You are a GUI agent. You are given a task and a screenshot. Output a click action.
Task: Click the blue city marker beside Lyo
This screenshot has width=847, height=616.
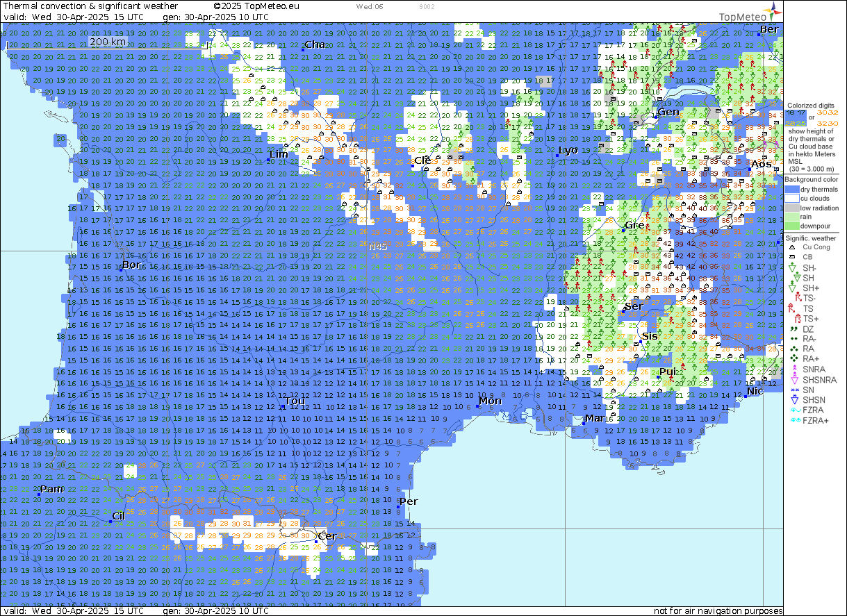(557, 156)
